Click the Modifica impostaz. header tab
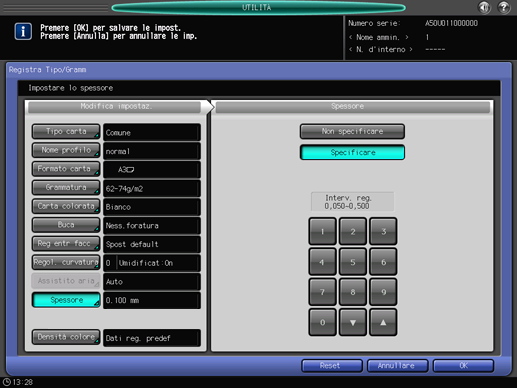The height and width of the screenshot is (388, 517). pos(115,107)
